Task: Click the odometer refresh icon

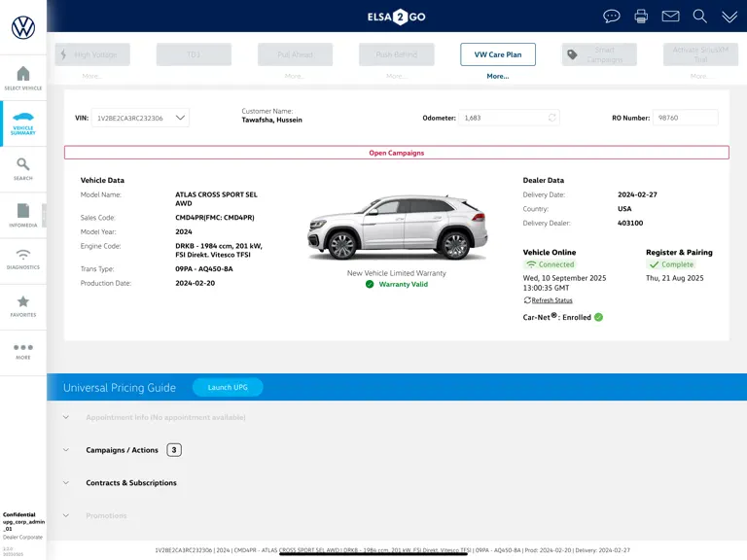Action: (x=551, y=118)
